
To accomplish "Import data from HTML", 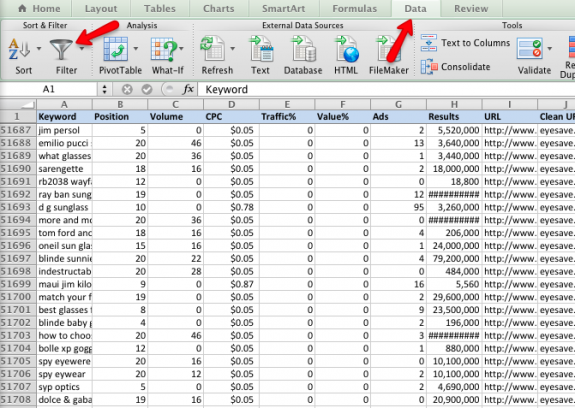I will click(x=346, y=48).
